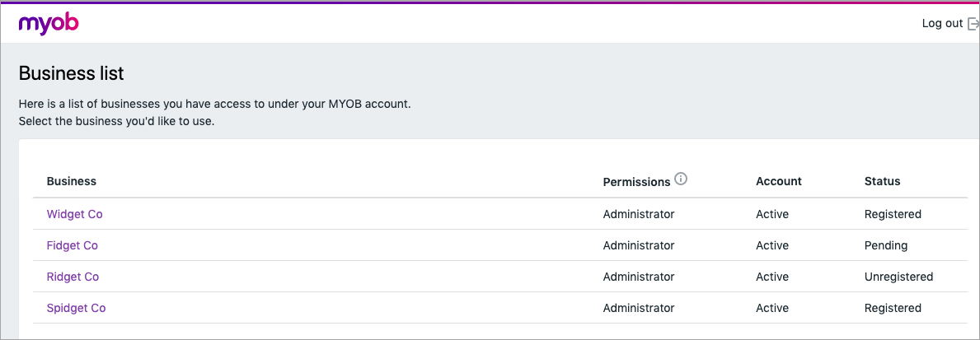
Task: Click Registered status in Widget Co row
Action: 893,214
